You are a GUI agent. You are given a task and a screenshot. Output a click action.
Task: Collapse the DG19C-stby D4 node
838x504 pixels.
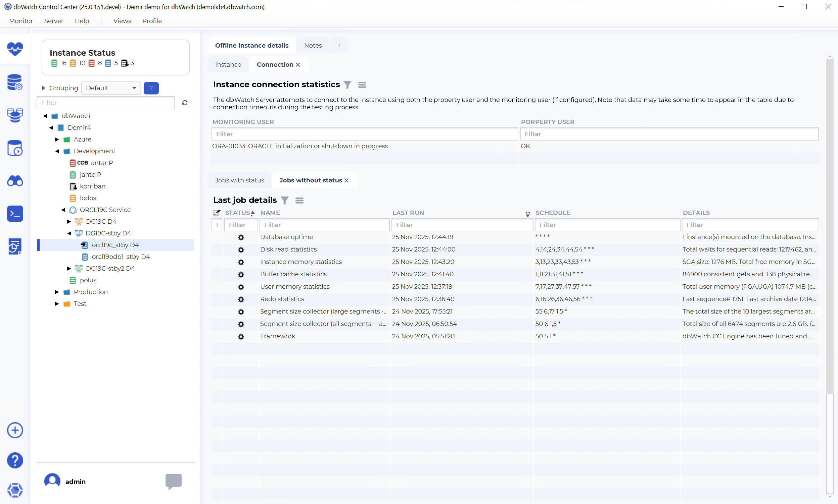[x=69, y=233]
